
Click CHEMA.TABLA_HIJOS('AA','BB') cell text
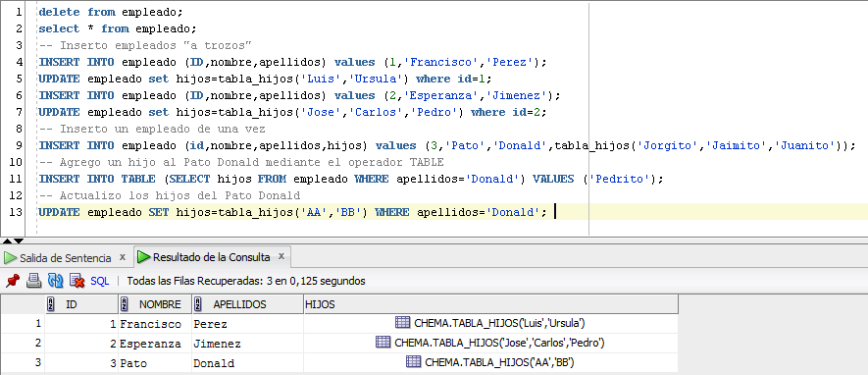click(x=499, y=362)
